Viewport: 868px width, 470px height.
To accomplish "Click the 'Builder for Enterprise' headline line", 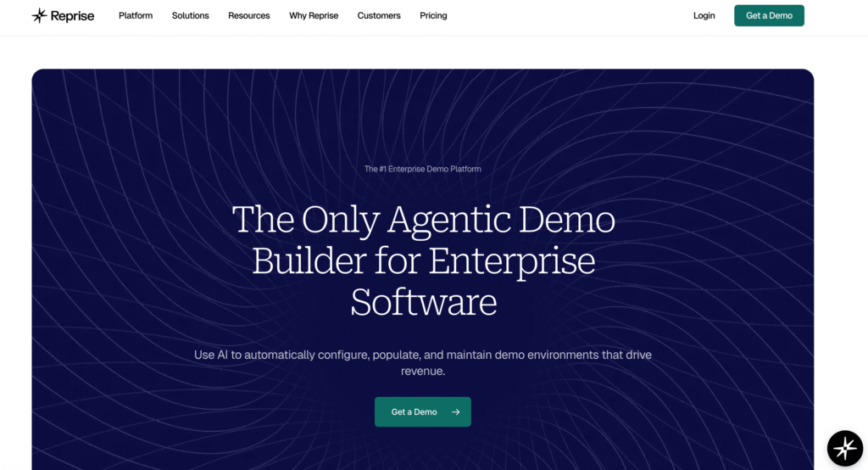I will pyautogui.click(x=423, y=260).
